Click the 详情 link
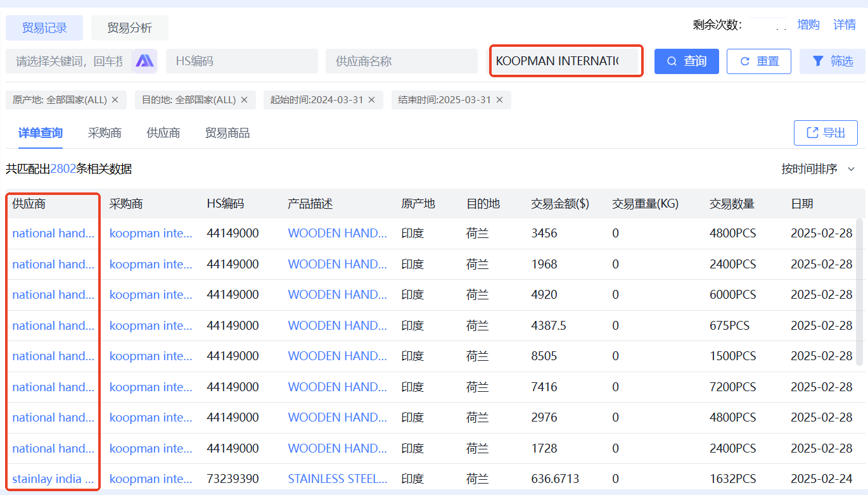Screen dimensions: 868x495 click(845, 25)
